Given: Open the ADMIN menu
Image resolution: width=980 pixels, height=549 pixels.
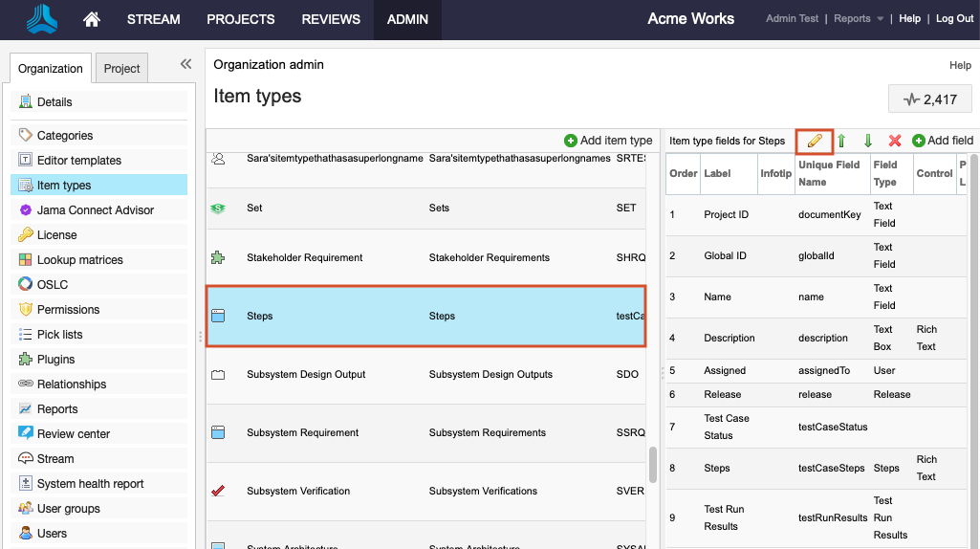Looking at the screenshot, I should 407,19.
